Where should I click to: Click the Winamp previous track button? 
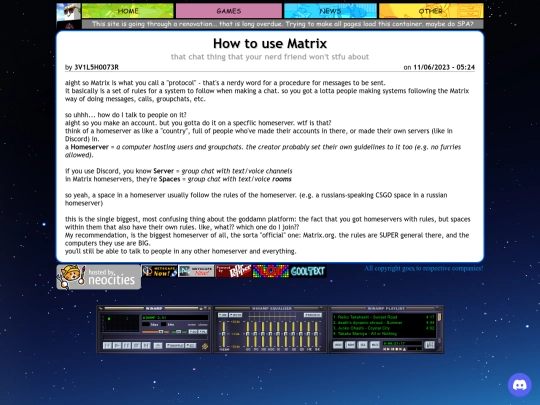coord(107,345)
